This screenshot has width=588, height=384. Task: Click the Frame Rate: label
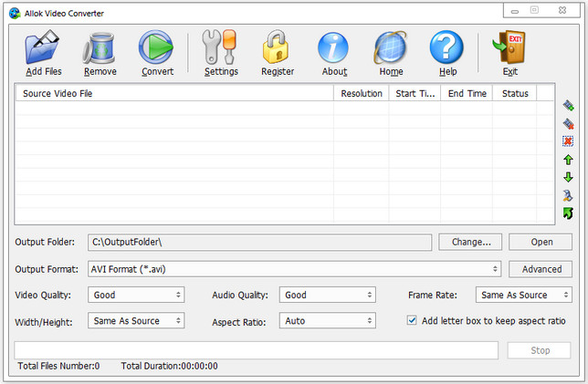tap(433, 296)
